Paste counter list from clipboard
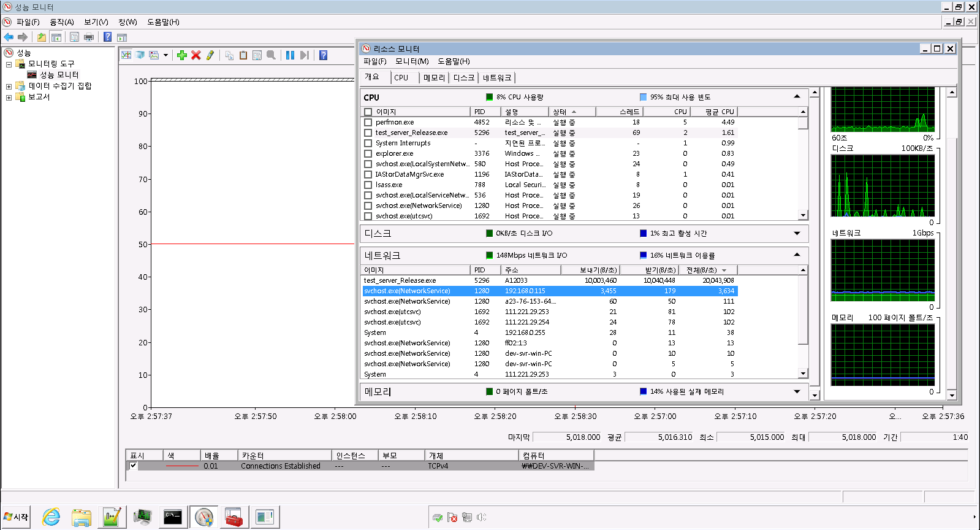This screenshot has width=980, height=530. pos(243,55)
